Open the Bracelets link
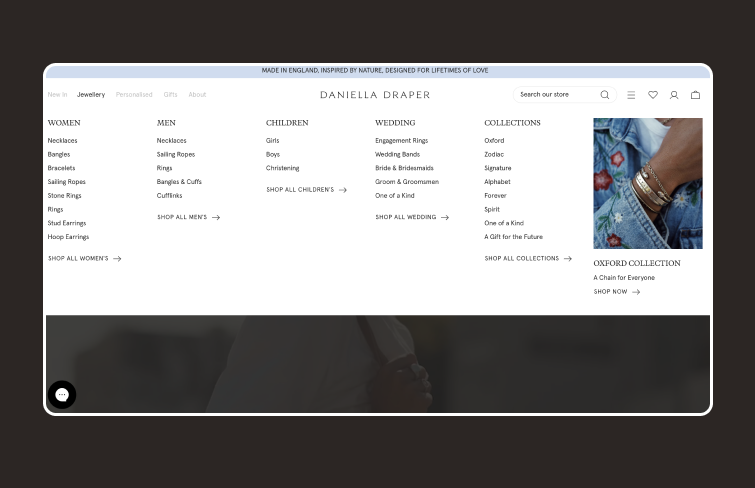 62,168
